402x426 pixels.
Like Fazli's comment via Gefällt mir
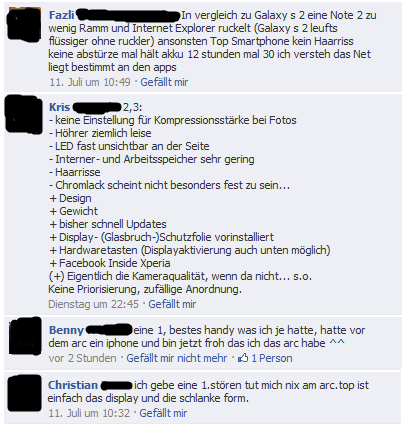(164, 82)
